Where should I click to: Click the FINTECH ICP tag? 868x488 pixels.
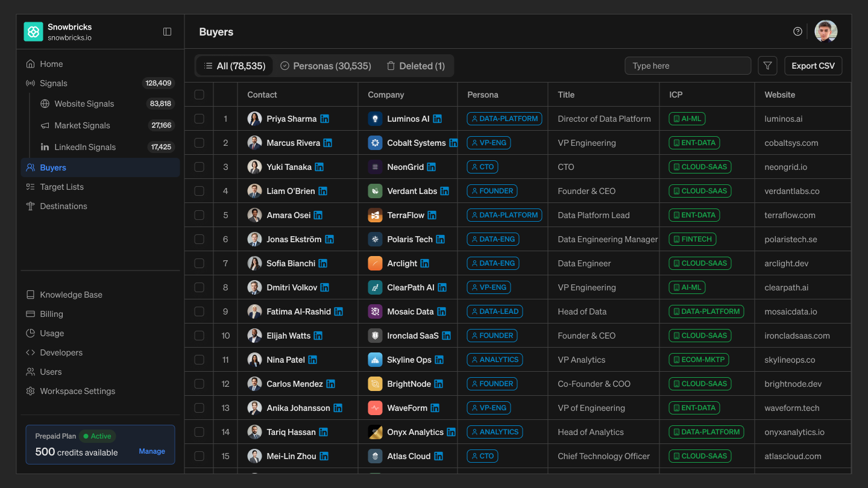click(693, 239)
